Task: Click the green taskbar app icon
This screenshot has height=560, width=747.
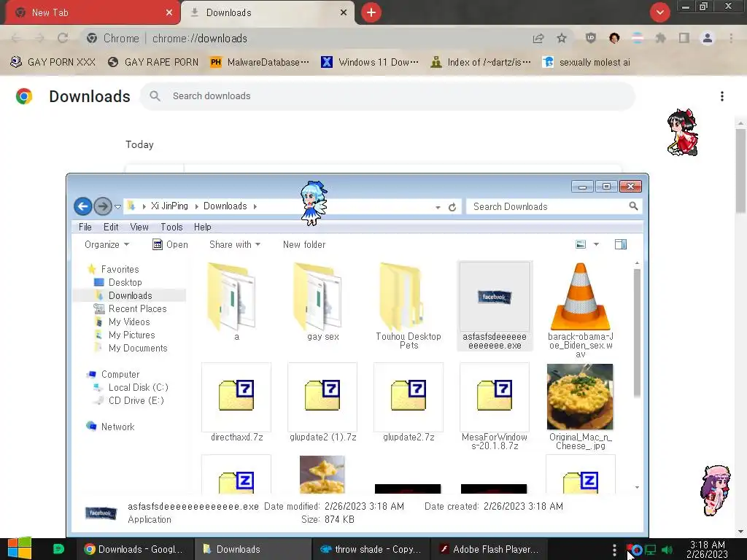Action: pos(58,549)
